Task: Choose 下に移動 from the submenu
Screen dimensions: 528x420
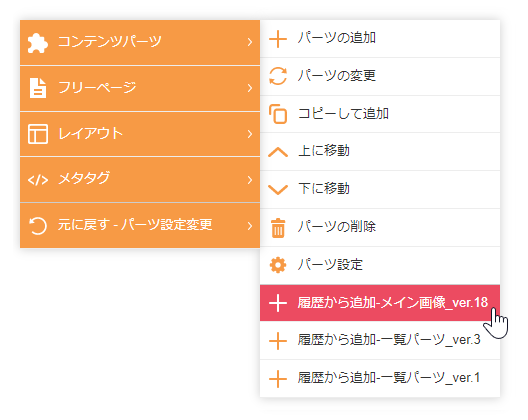Action: (x=380, y=189)
